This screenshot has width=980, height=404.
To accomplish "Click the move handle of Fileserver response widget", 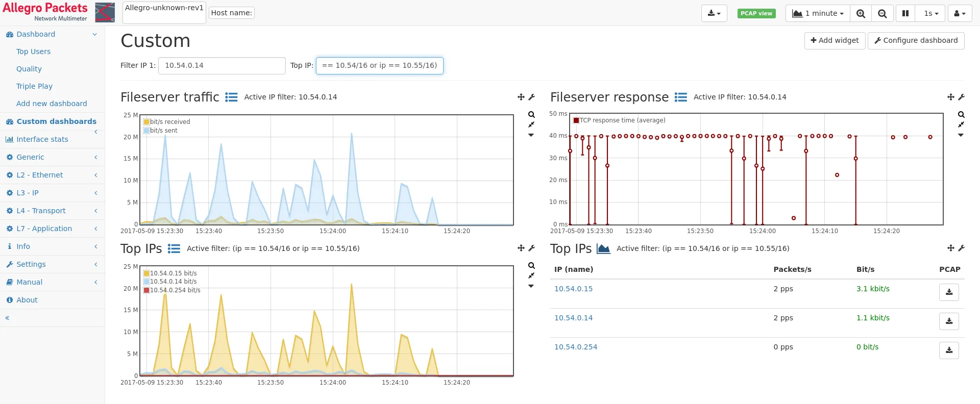I will point(950,97).
